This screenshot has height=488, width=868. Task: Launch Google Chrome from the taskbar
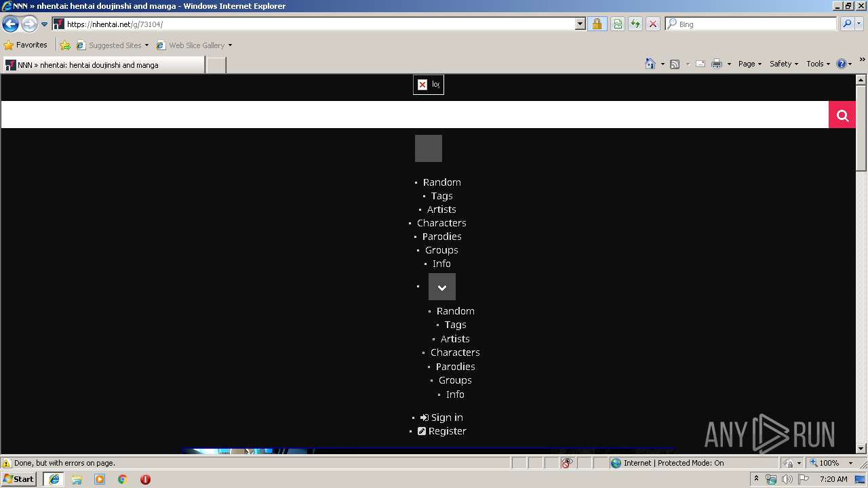point(123,479)
